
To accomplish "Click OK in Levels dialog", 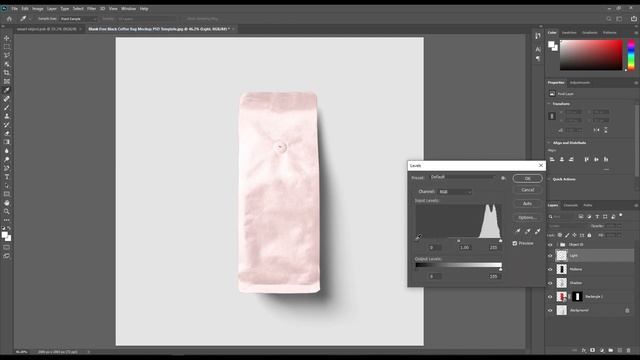I will click(527, 178).
